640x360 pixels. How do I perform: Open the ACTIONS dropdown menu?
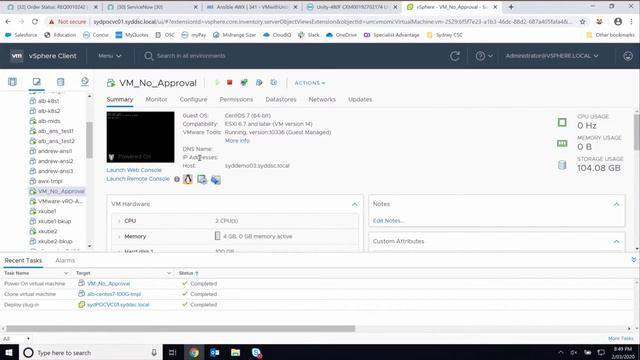click(x=310, y=83)
